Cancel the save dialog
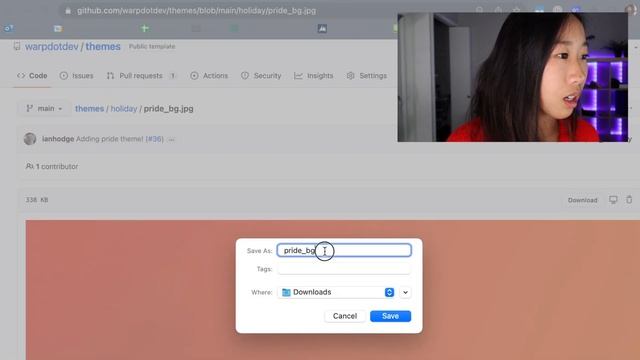This screenshot has width=640, height=360. pos(345,316)
